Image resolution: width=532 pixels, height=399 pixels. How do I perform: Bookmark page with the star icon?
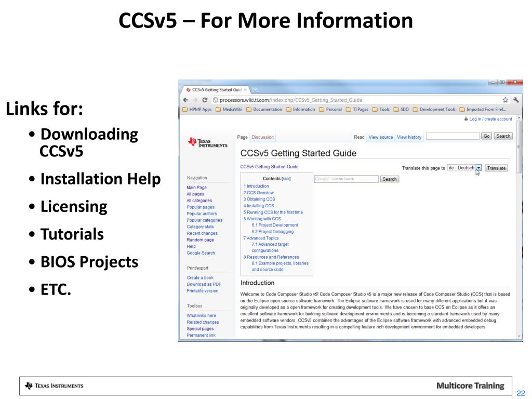[x=505, y=100]
